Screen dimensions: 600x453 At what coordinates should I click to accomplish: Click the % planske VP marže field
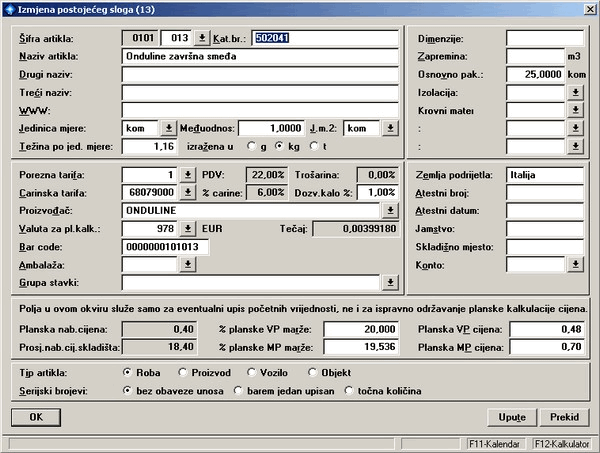point(361,329)
